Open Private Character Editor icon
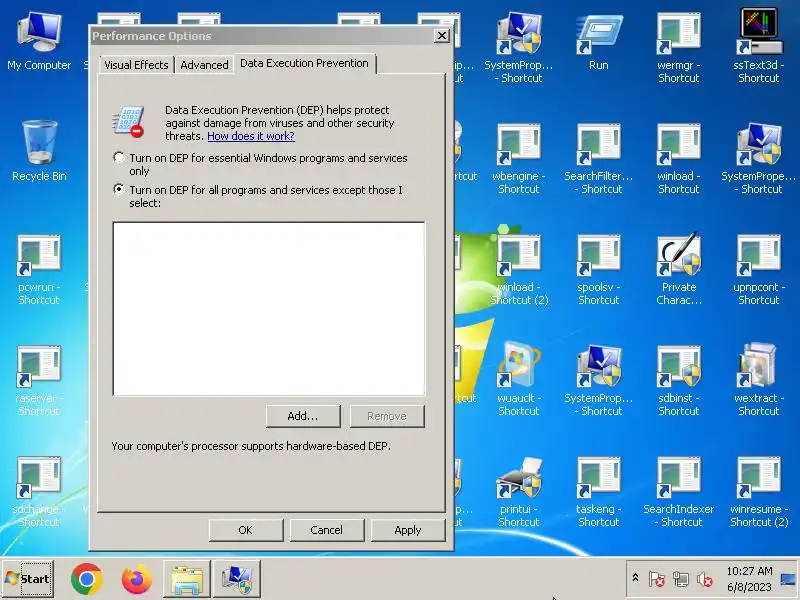The image size is (800, 600). [679, 269]
